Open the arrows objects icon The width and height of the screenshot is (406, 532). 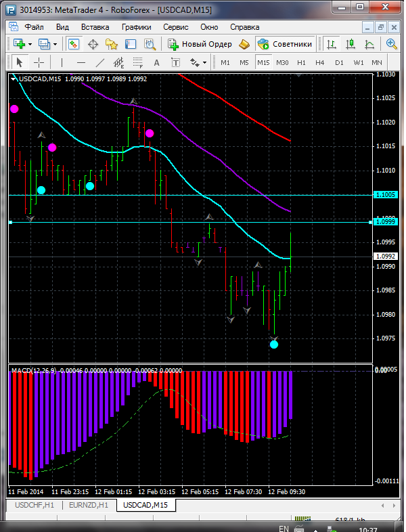click(194, 62)
